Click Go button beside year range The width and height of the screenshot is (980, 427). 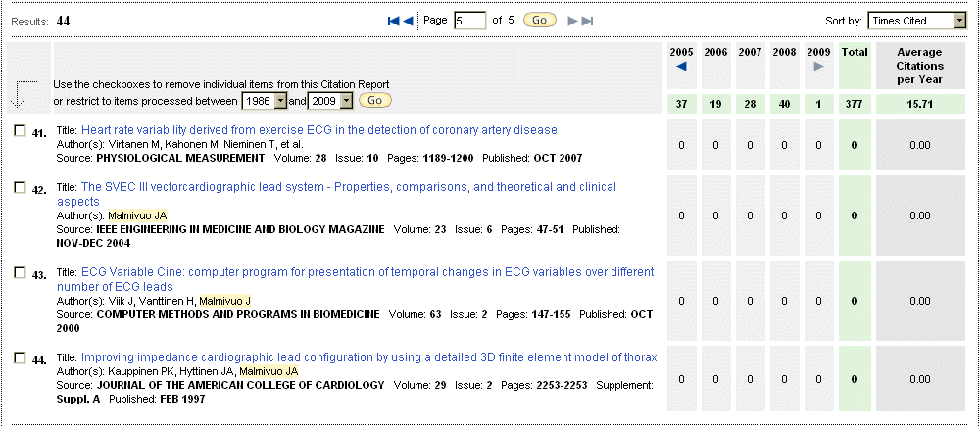coord(375,101)
